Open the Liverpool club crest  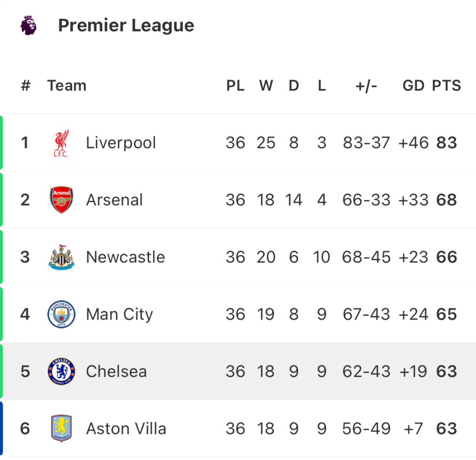tap(61, 143)
